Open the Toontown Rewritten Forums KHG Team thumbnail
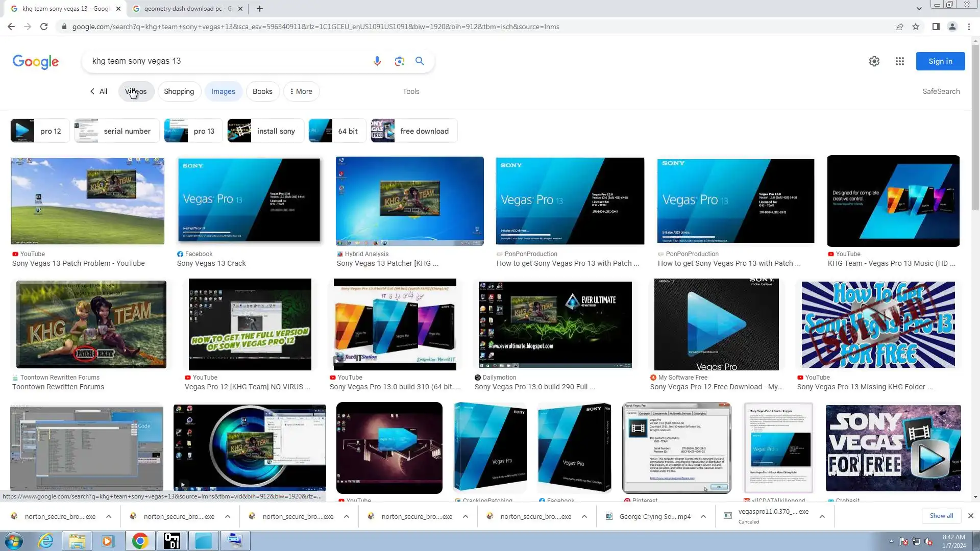Screen dimensions: 980x551 (91, 324)
